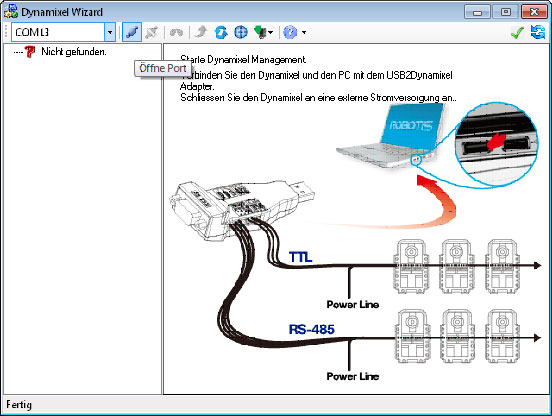The width and height of the screenshot is (552, 416).
Task: Click the green arrow download device icon
Action: 260,32
